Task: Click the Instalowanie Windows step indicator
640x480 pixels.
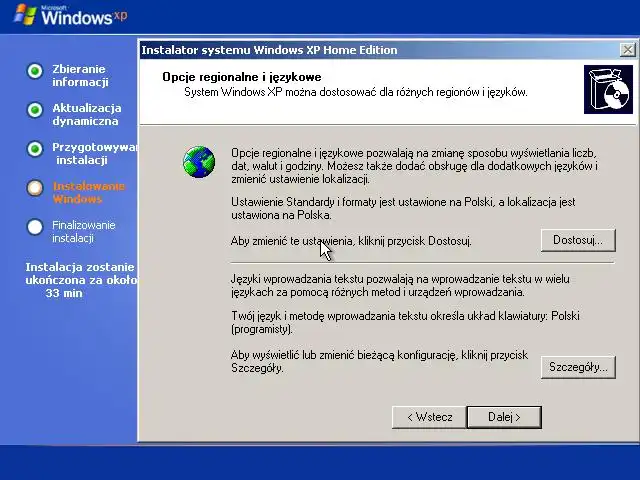Action: point(35,188)
